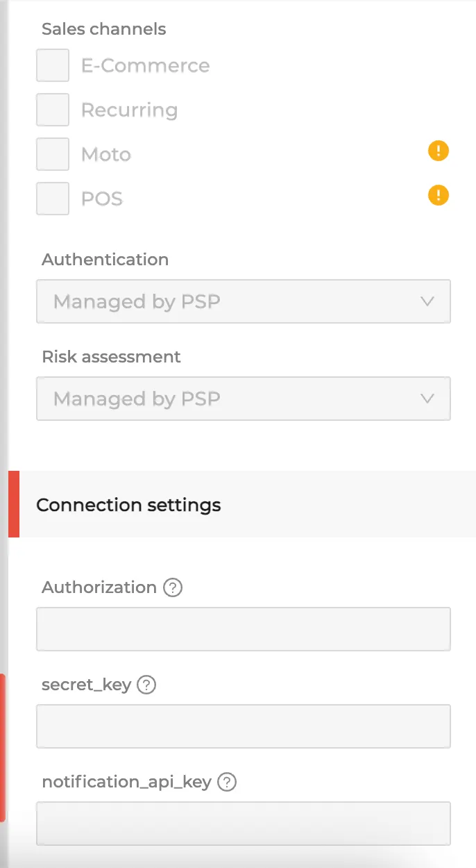Image resolution: width=476 pixels, height=868 pixels.
Task: Click the Recurring label text
Action: (129, 110)
